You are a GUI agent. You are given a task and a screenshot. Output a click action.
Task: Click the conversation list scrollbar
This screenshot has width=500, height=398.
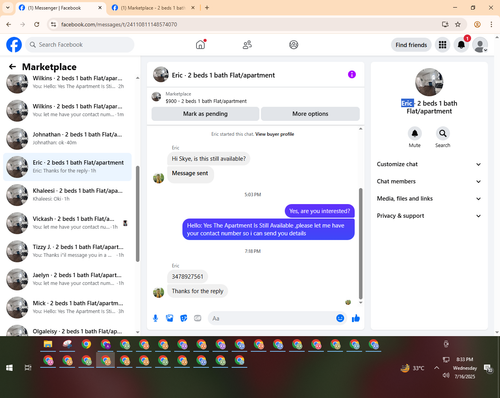click(138, 213)
